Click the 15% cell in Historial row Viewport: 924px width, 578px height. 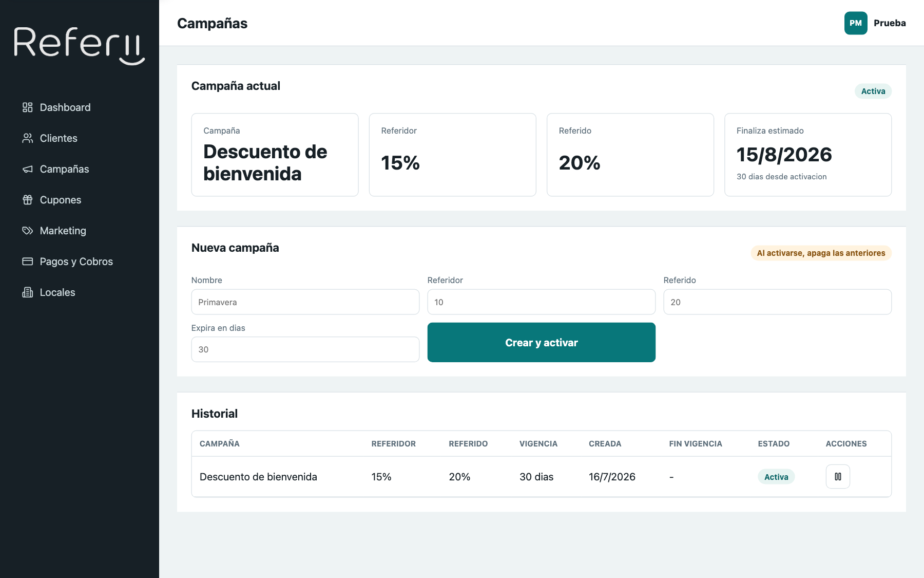(381, 477)
